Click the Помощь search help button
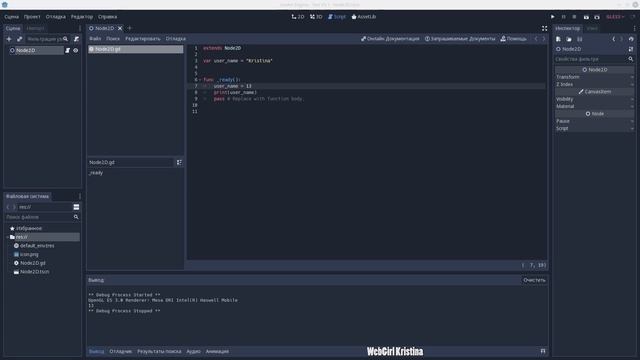The width and height of the screenshot is (640, 360). point(513,39)
